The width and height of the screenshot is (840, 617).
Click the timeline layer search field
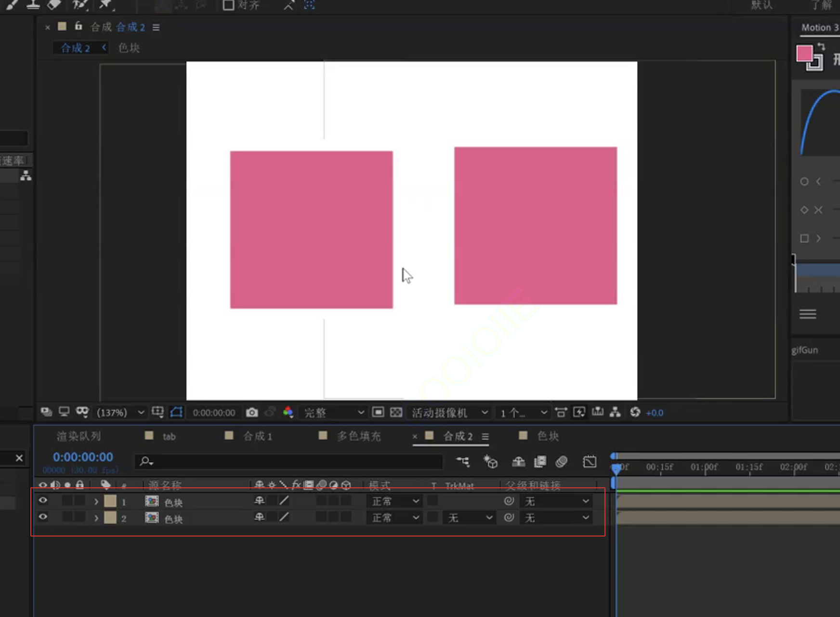288,461
